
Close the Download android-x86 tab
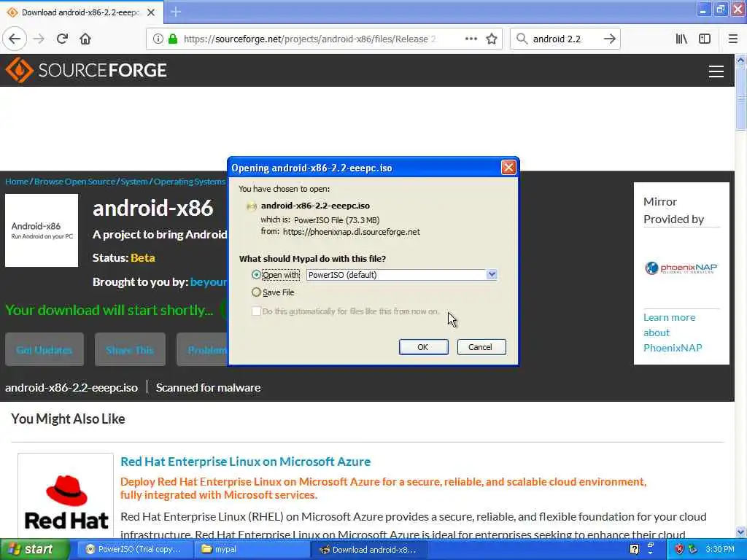[151, 12]
